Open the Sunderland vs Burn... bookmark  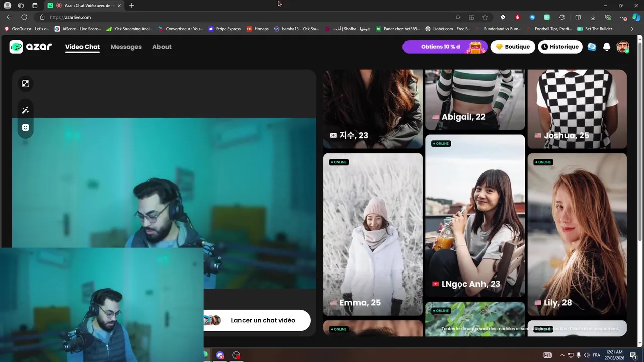coord(498,29)
